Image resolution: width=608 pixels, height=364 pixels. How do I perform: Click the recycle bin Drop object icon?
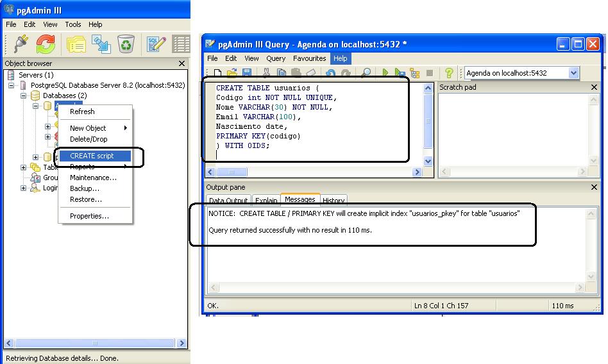(126, 44)
